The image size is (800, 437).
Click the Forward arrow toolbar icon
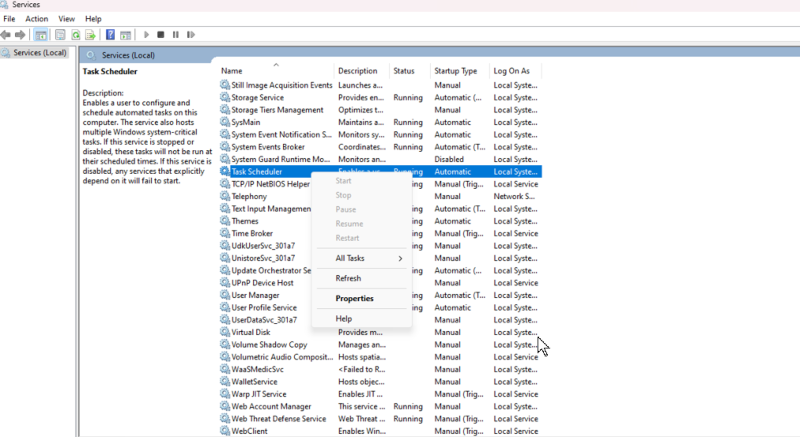[20, 35]
